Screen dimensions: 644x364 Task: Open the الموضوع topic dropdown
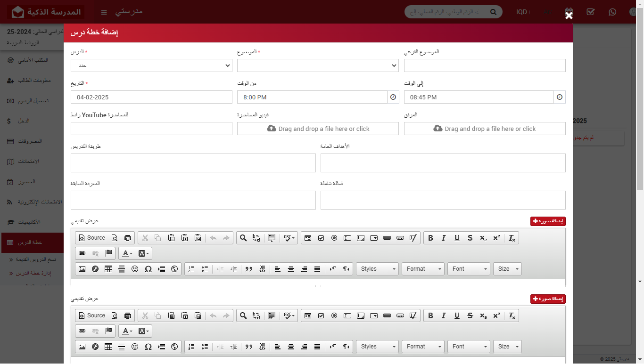pos(318,65)
